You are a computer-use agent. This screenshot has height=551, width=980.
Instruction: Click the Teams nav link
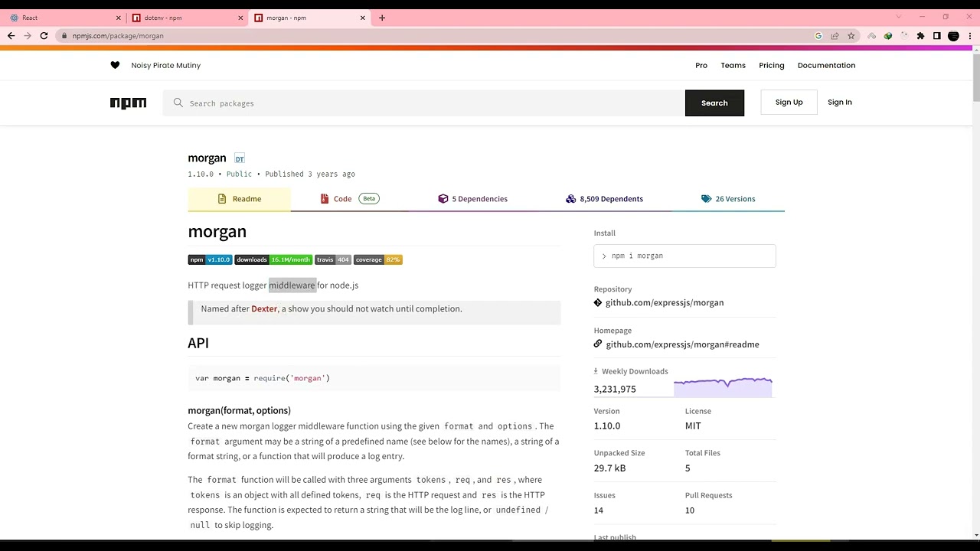733,66
